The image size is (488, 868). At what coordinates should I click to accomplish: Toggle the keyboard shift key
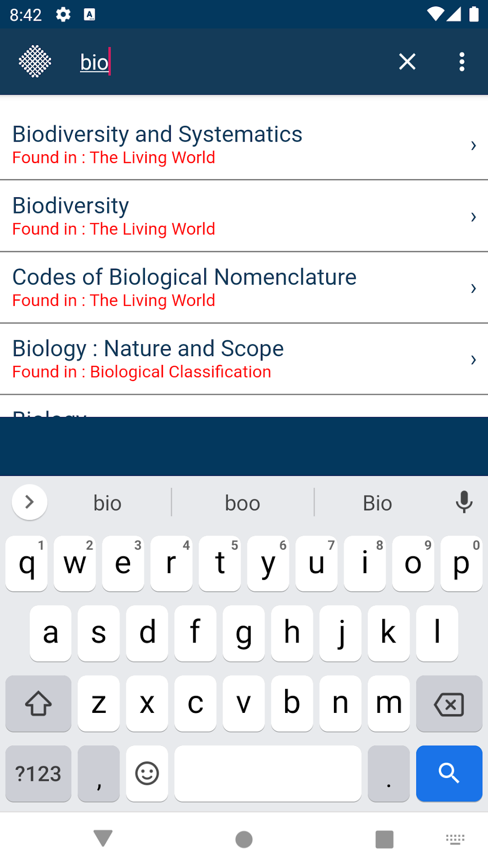(x=38, y=703)
